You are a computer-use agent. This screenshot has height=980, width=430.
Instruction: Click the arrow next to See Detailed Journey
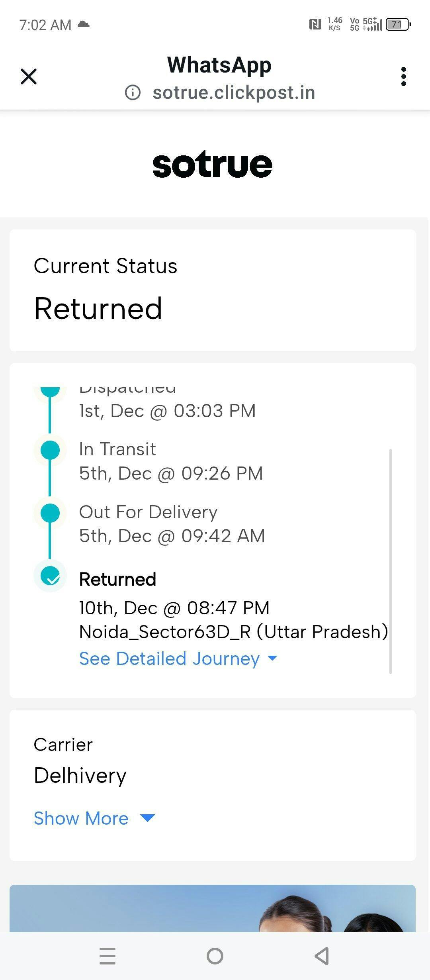(273, 658)
